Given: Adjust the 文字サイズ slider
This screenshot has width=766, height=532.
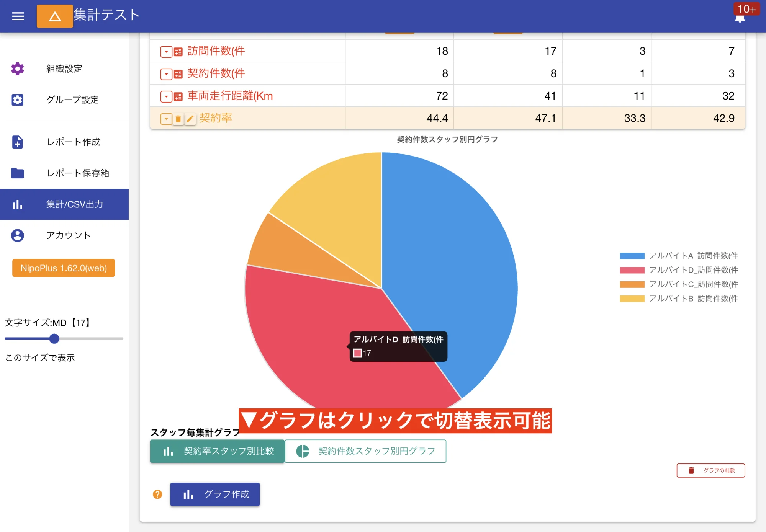Looking at the screenshot, I should pyautogui.click(x=54, y=339).
